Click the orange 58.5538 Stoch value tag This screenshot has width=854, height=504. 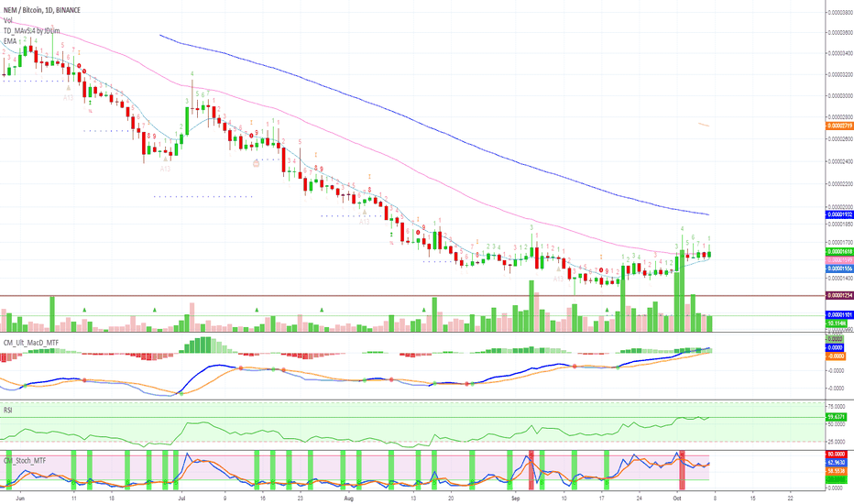pyautogui.click(x=836, y=471)
